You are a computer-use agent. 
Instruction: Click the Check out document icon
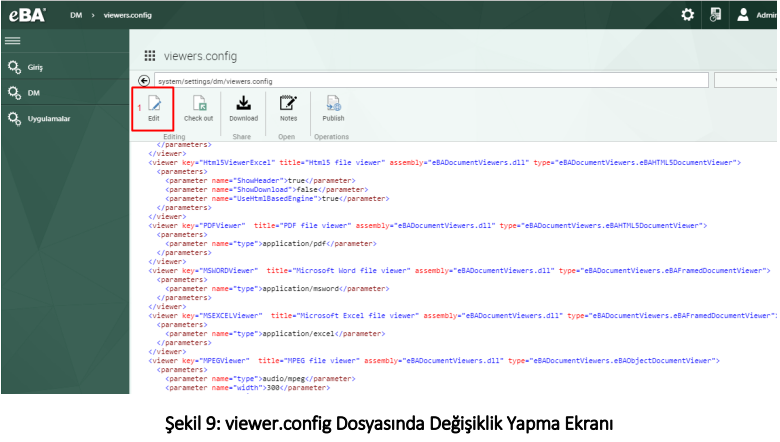point(198,103)
